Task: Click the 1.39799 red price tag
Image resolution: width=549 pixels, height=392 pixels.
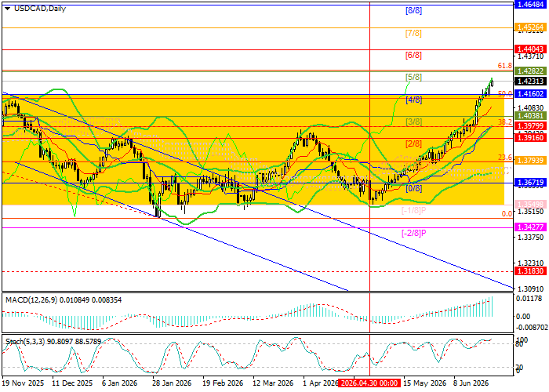Action: [x=530, y=126]
